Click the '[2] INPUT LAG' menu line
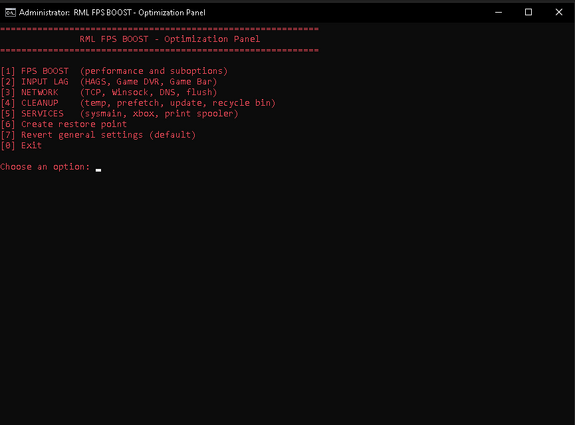This screenshot has width=575, height=425. (x=109, y=81)
